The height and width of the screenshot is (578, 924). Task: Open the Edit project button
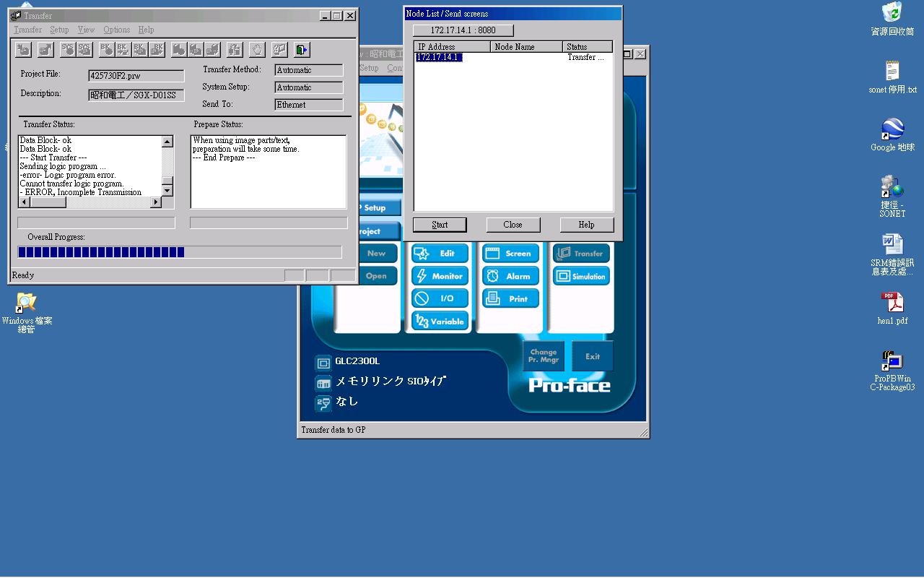[440, 254]
